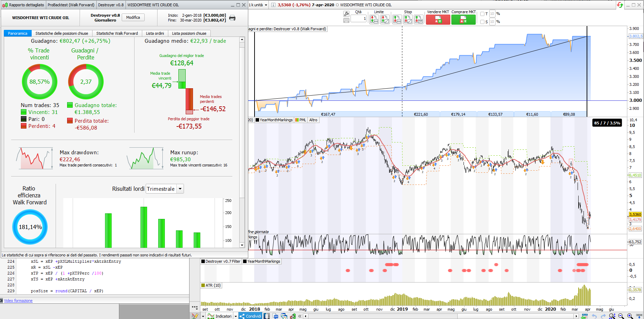
Task: Click the Modifica button
Action: (133, 17)
